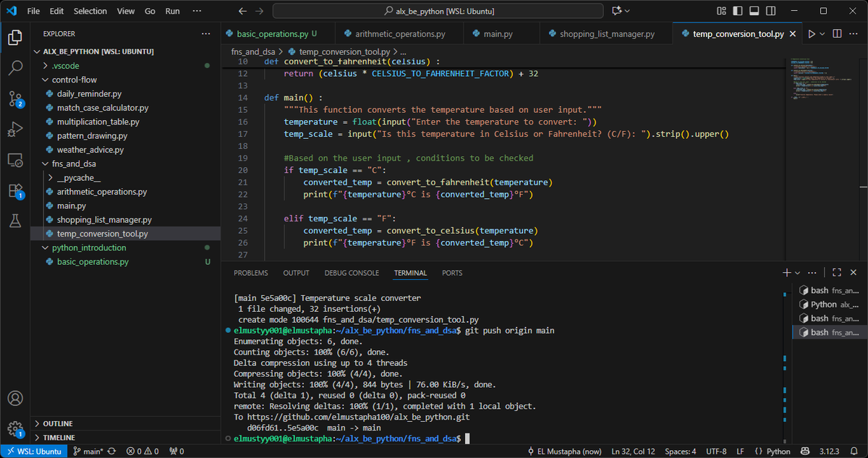Screen dimensions: 868x458
Task: Open errors and warnings status indicator
Action: (142, 451)
